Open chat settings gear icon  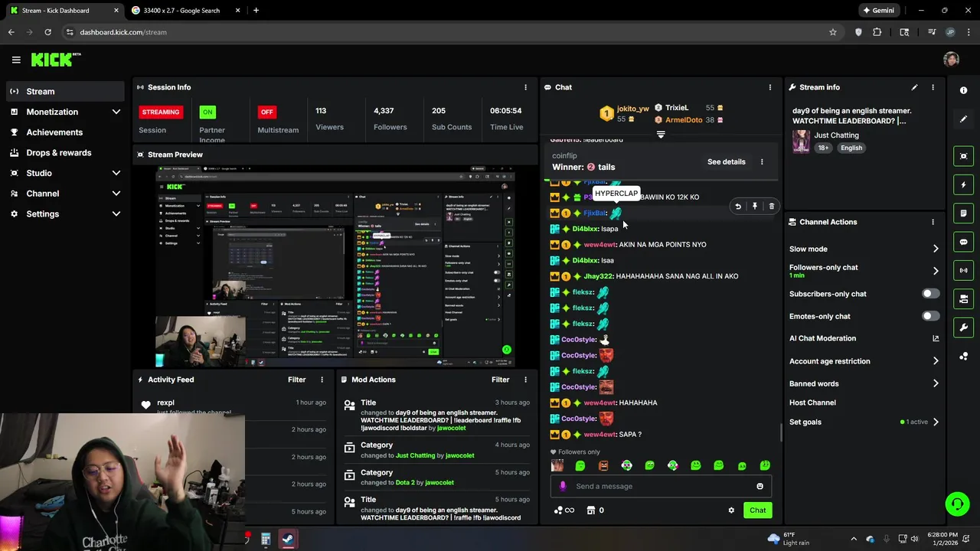(x=731, y=510)
